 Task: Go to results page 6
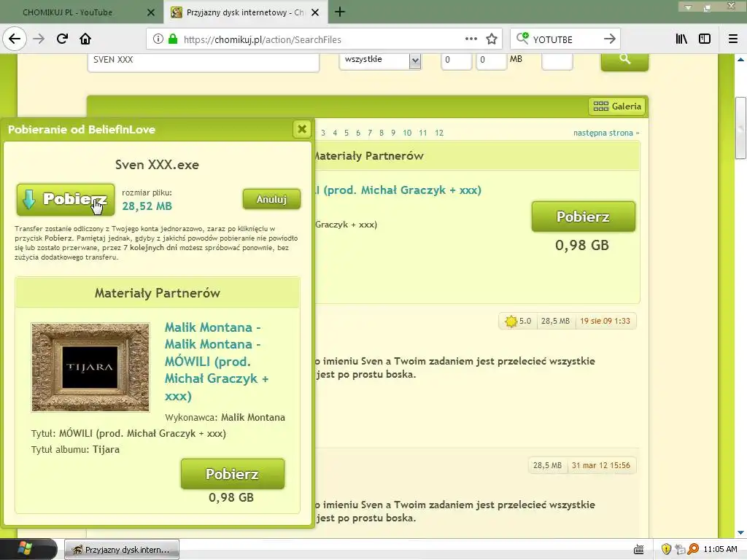click(x=358, y=133)
